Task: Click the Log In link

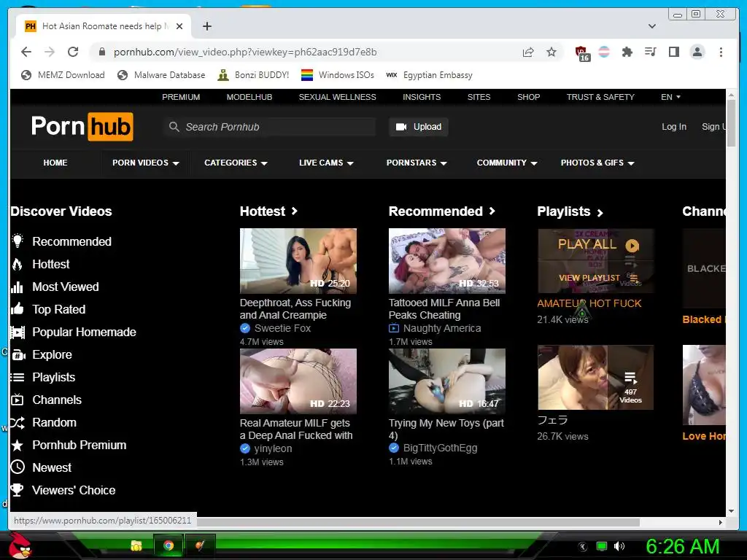Action: [x=673, y=127]
